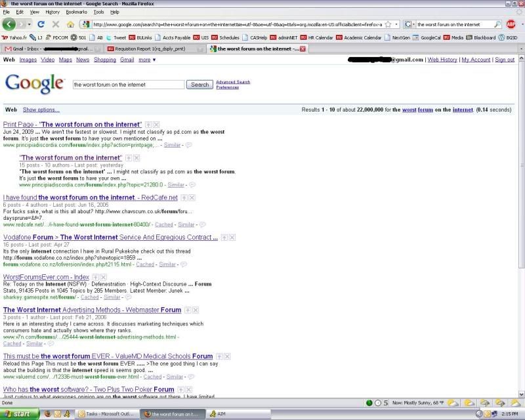Open the Adblock Plus ABP icon

pos(511,24)
